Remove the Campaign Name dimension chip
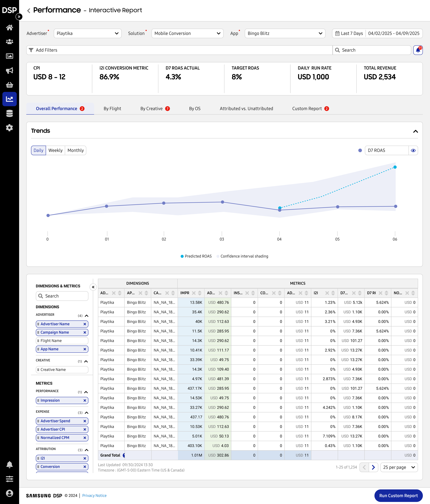430x504 pixels. click(85, 332)
